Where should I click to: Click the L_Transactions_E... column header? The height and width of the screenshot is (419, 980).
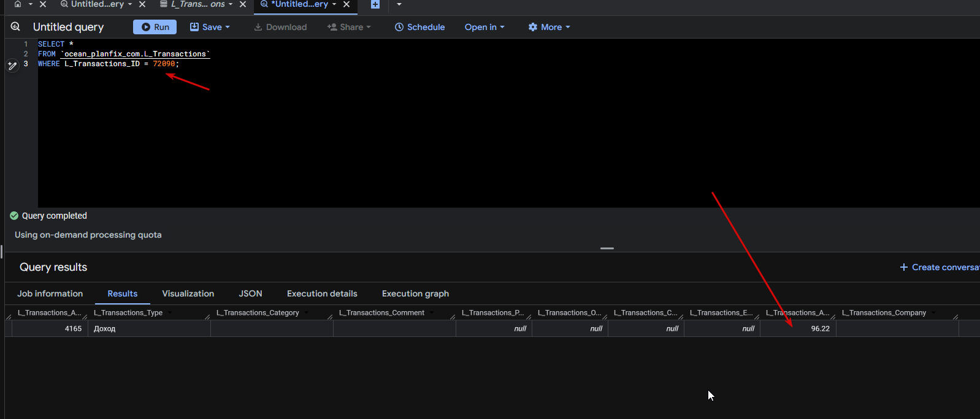(721, 312)
